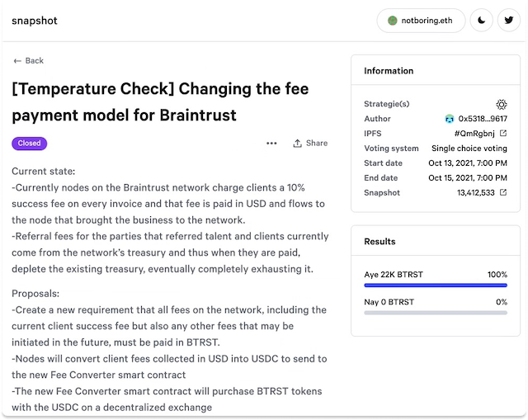This screenshot has width=528, height=420.
Task: Click snapshot block number 13,412,533
Action: 475,192
